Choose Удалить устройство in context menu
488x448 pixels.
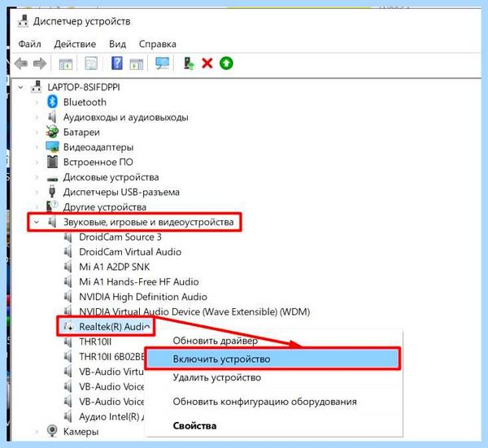[217, 378]
